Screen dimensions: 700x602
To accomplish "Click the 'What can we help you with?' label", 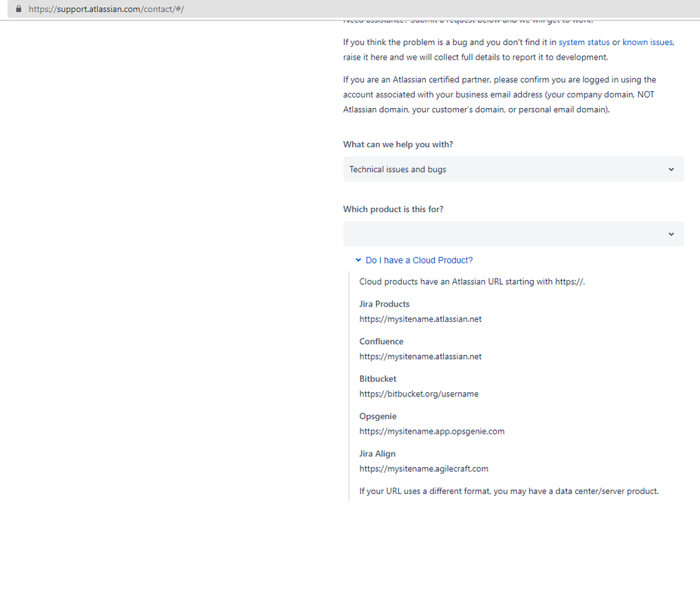I will point(398,145).
